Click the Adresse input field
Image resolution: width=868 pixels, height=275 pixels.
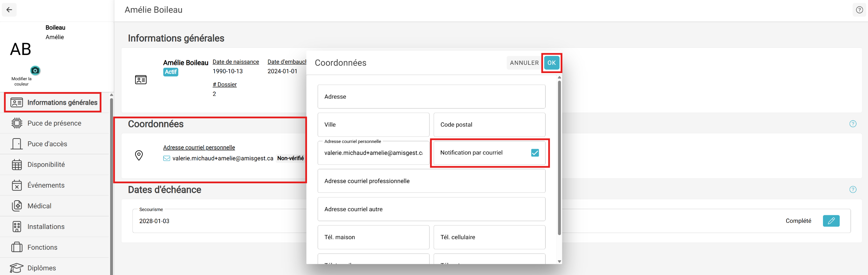pyautogui.click(x=431, y=97)
